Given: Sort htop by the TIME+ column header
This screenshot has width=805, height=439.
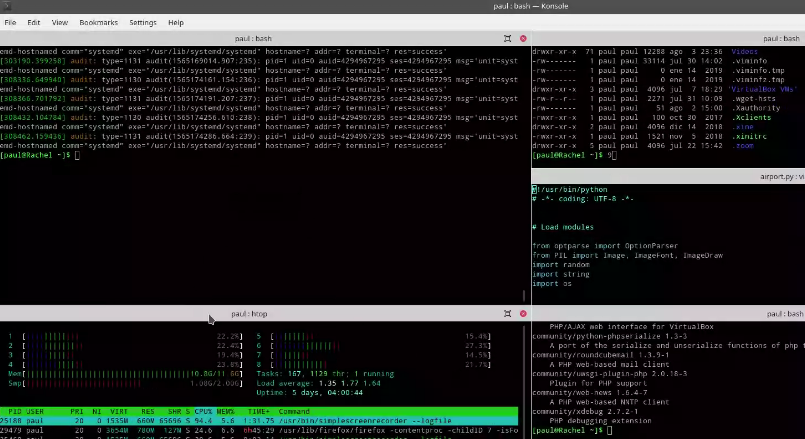Looking at the screenshot, I should click(258, 411).
